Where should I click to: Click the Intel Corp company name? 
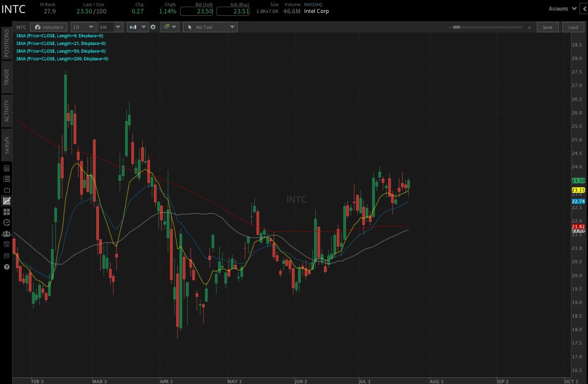click(316, 11)
